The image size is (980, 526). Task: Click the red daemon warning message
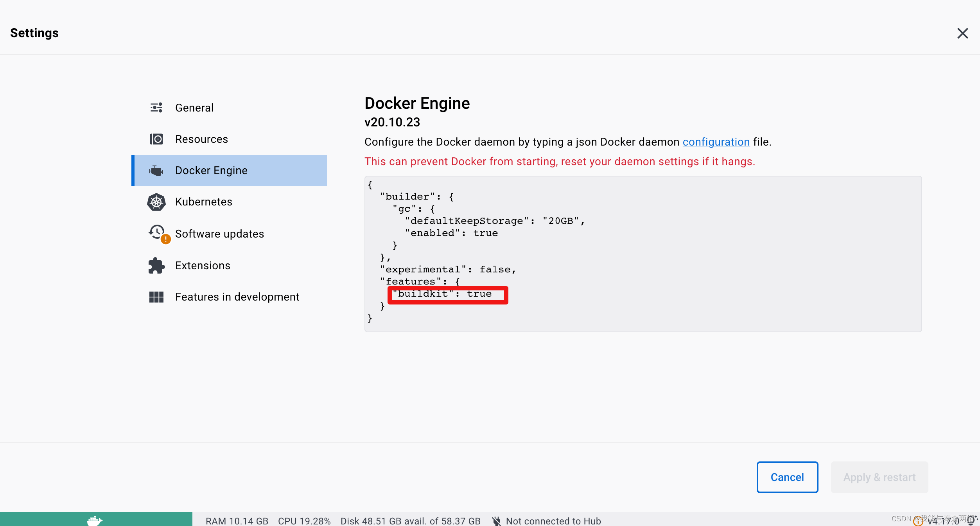[560, 161]
